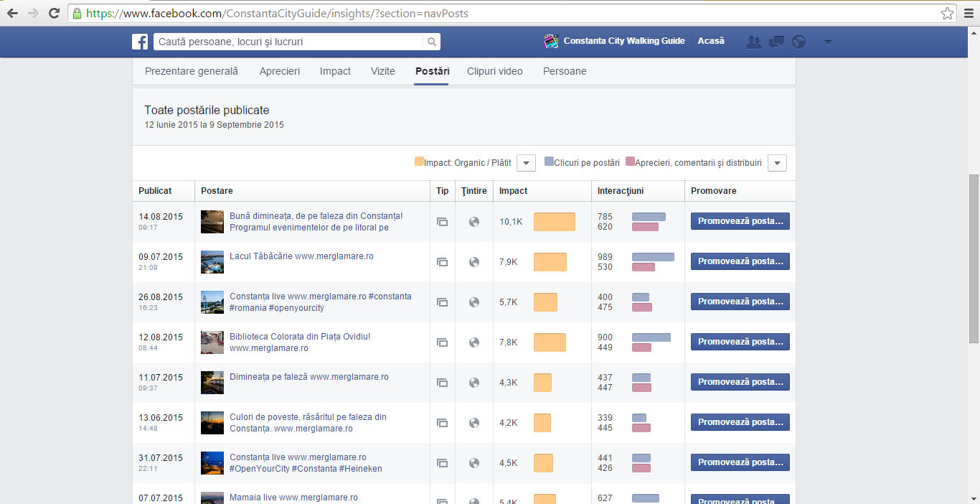Open the friend requests icon

754,42
